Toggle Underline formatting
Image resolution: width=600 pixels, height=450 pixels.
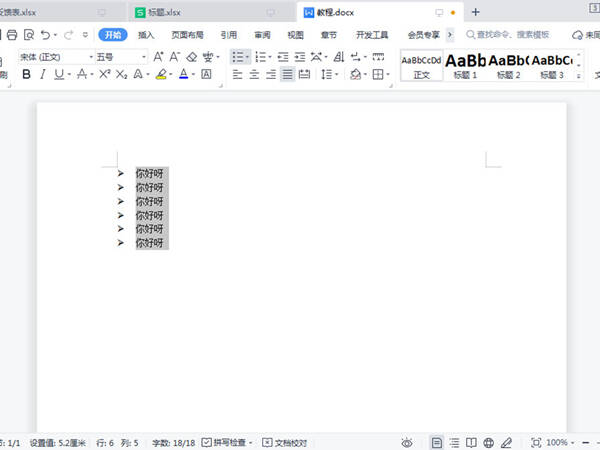click(x=59, y=74)
